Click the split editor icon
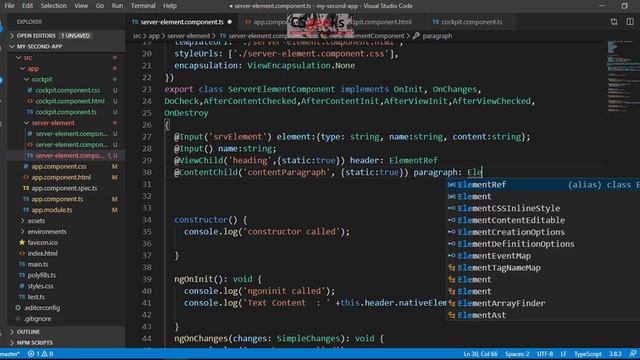 [630, 22]
